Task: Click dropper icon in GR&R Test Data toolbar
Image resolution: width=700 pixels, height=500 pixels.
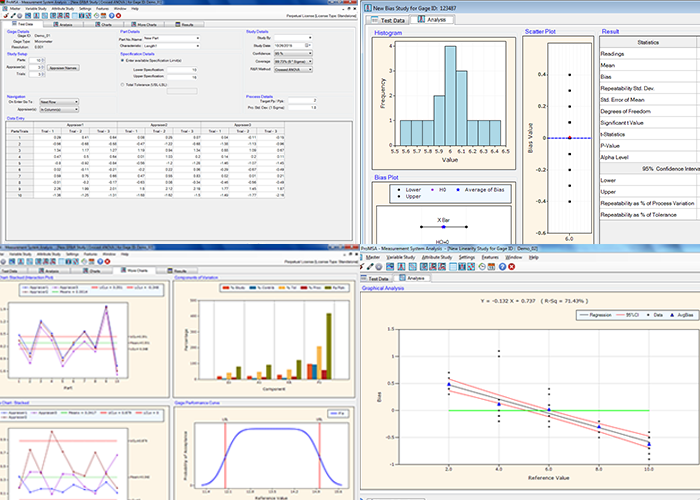Action: pyautogui.click(x=13, y=16)
